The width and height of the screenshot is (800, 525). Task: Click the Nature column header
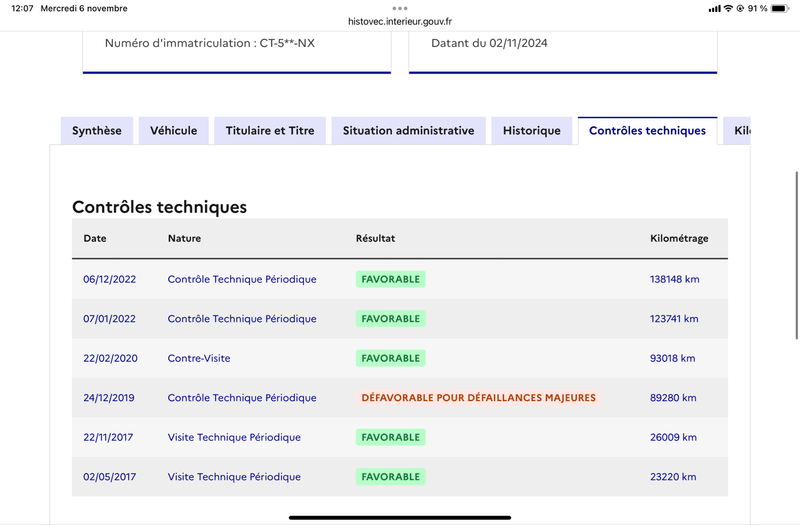tap(184, 238)
